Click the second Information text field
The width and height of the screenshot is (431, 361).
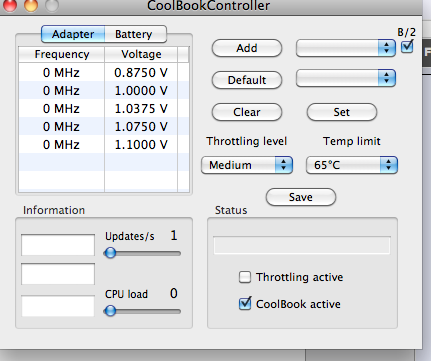tap(58, 274)
